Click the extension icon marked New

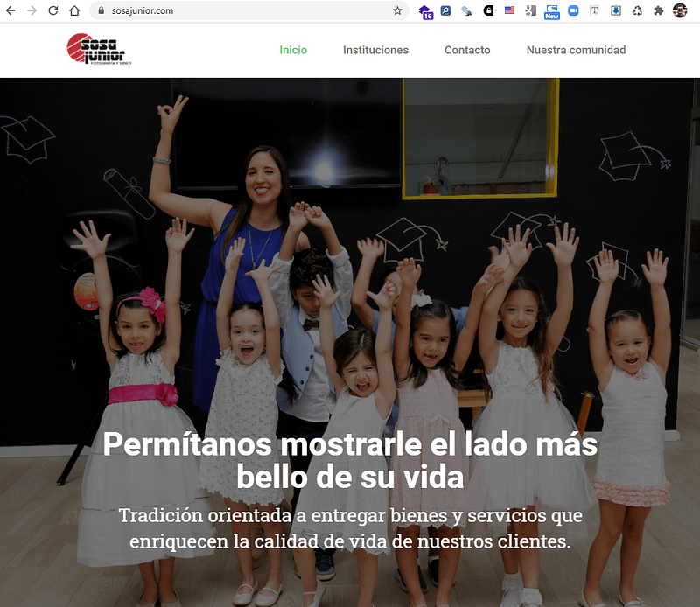(552, 12)
